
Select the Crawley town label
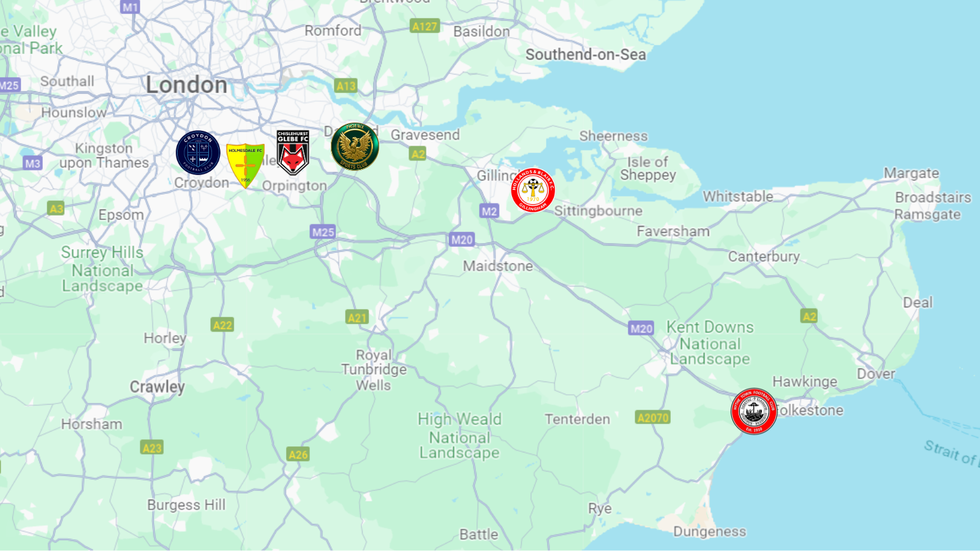pyautogui.click(x=157, y=387)
